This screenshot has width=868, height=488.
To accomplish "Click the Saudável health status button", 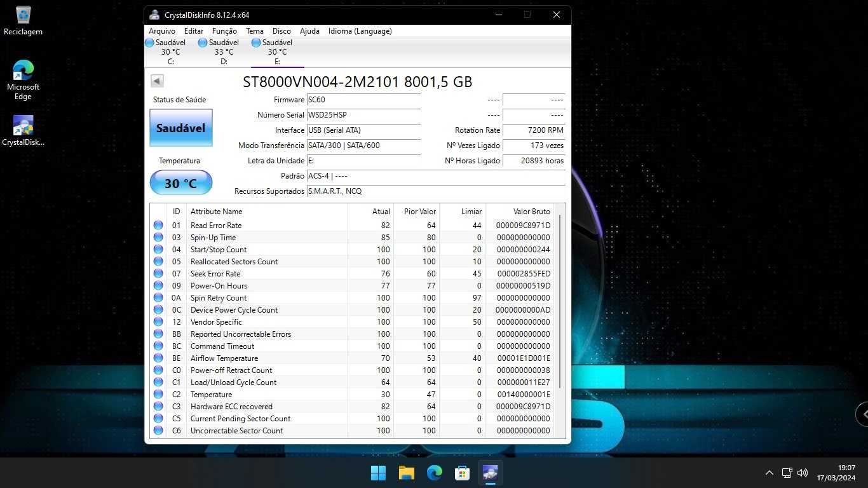I will coord(181,128).
